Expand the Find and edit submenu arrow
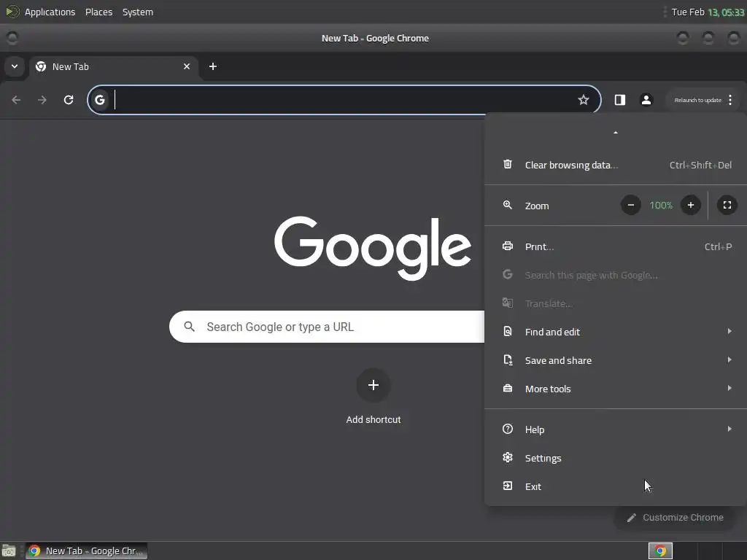The image size is (747, 560). 729,332
